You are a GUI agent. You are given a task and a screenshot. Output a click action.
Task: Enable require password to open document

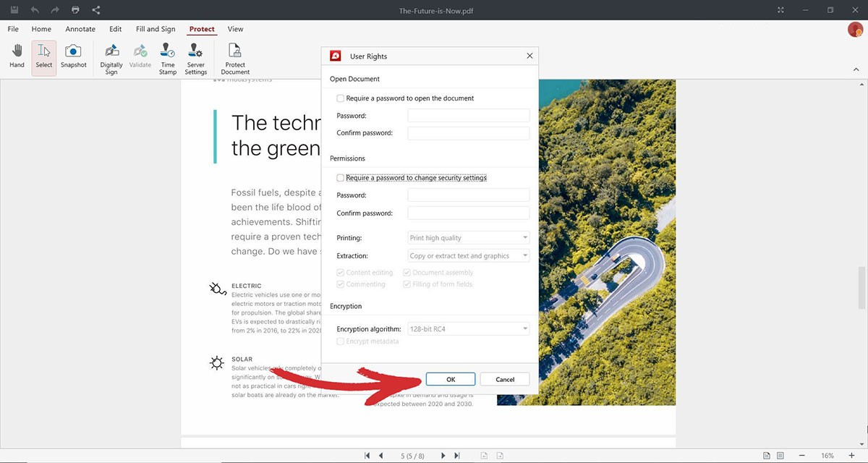(x=341, y=98)
